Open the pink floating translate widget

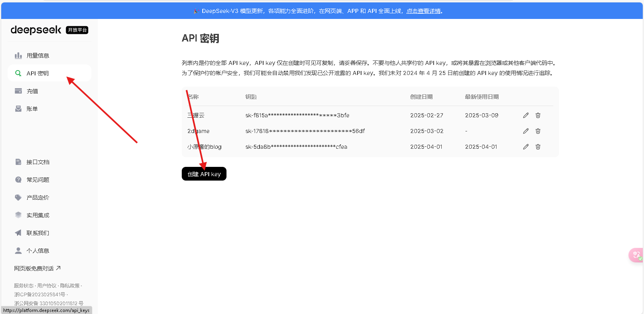(636, 255)
